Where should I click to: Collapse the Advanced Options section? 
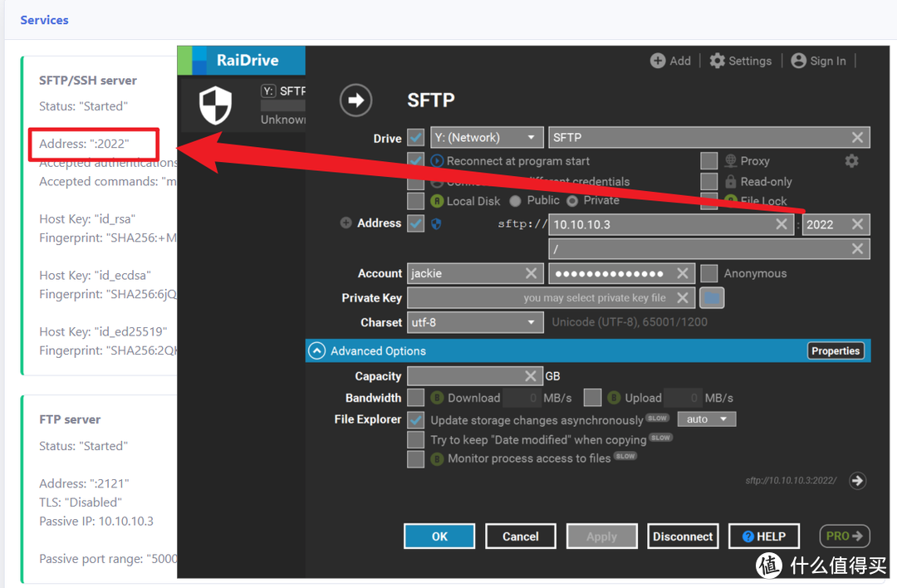click(316, 350)
